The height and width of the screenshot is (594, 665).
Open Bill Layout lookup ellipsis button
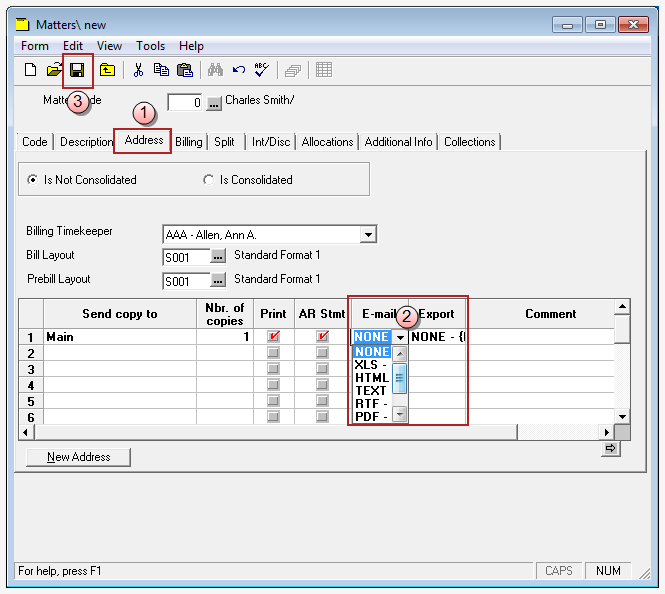(x=219, y=256)
